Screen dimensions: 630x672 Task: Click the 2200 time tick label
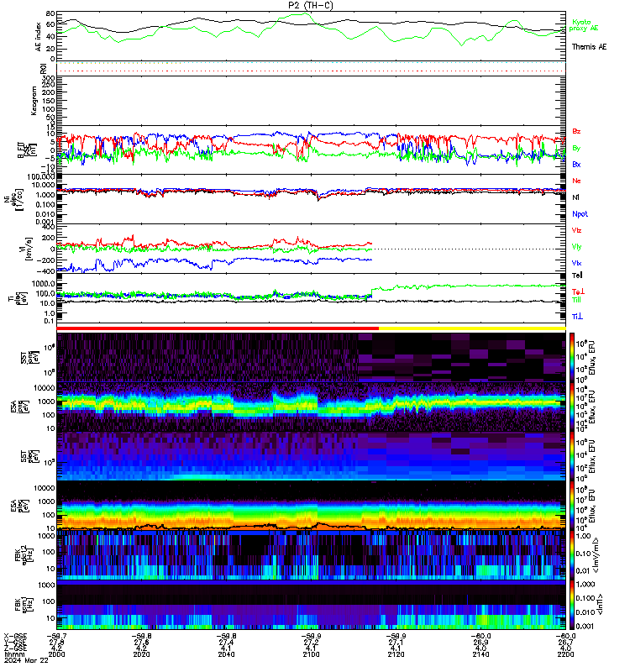pyautogui.click(x=565, y=654)
